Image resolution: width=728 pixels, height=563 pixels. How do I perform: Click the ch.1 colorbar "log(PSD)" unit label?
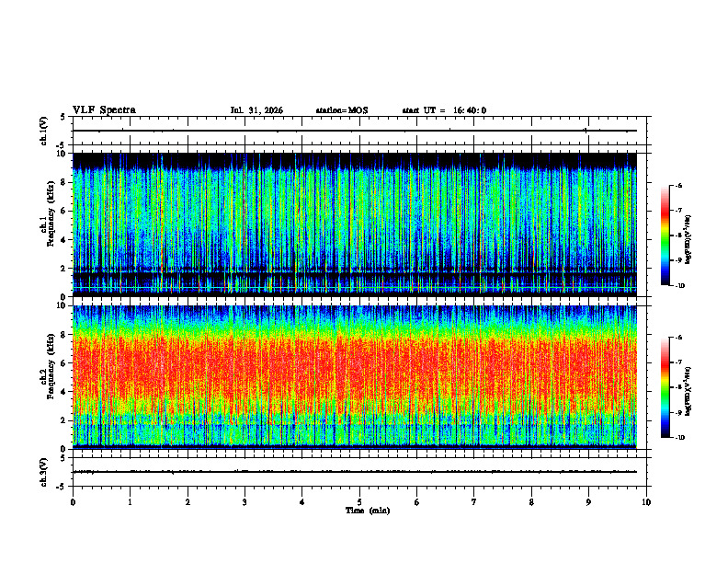(x=688, y=239)
